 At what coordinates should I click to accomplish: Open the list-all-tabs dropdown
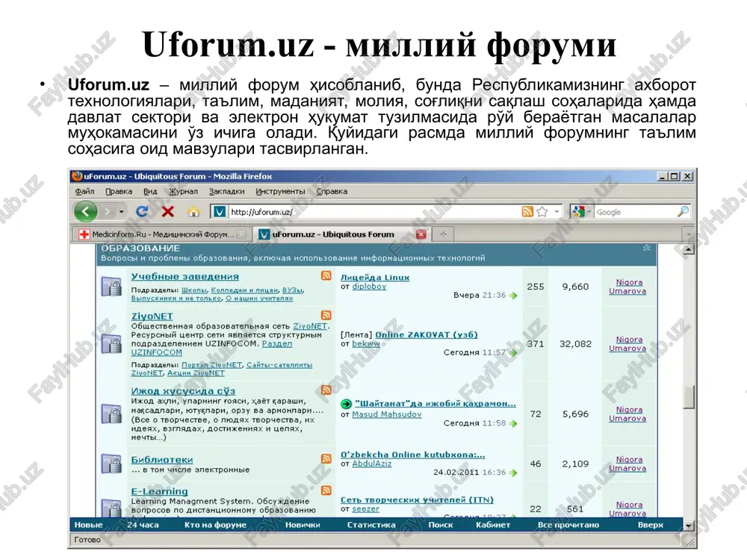[689, 234]
